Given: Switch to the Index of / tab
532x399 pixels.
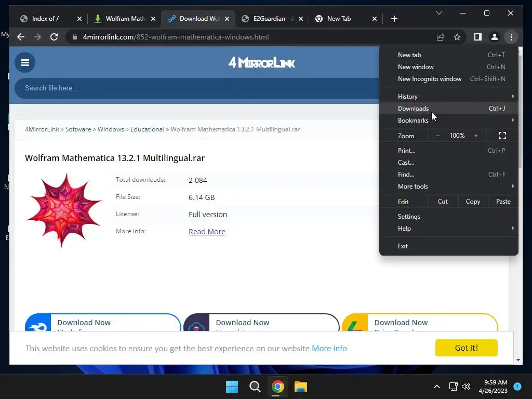Looking at the screenshot, I should pyautogui.click(x=46, y=19).
